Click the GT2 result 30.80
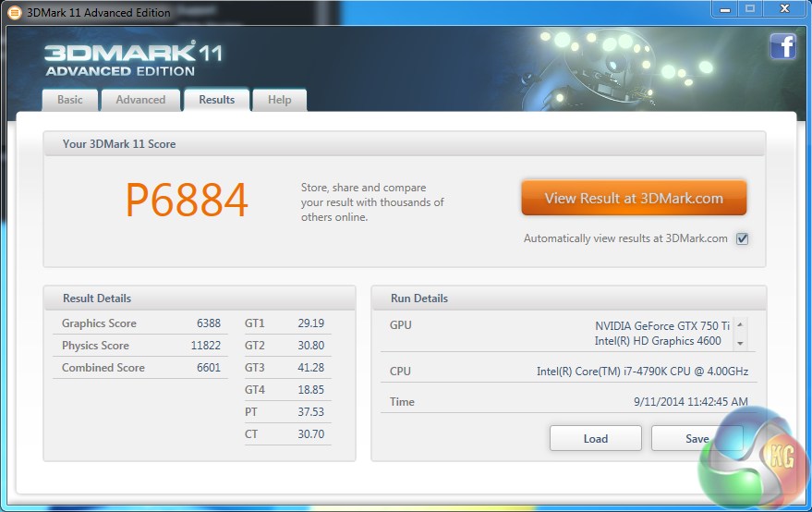Viewport: 812px width, 512px height. pos(310,346)
